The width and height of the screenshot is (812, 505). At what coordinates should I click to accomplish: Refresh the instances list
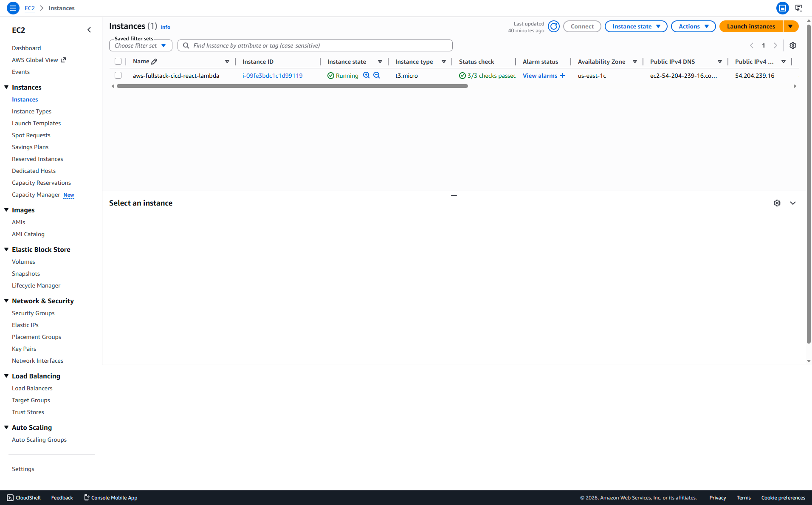pos(554,26)
